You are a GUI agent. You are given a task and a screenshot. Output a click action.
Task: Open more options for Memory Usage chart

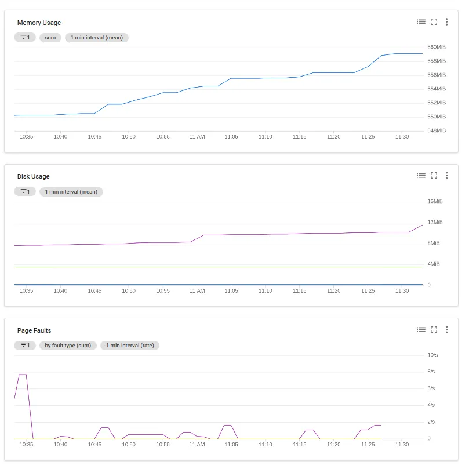(446, 22)
